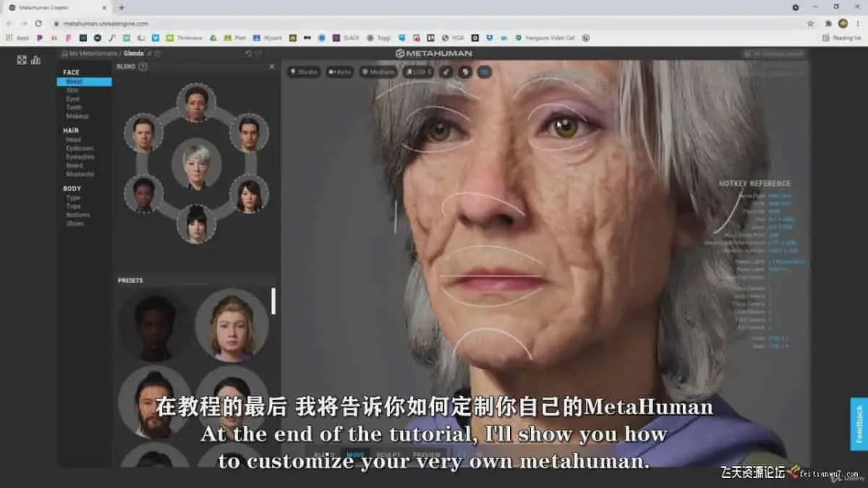The width and height of the screenshot is (868, 488).
Task: Open the Apps bookmarks shortcut
Action: (x=18, y=37)
